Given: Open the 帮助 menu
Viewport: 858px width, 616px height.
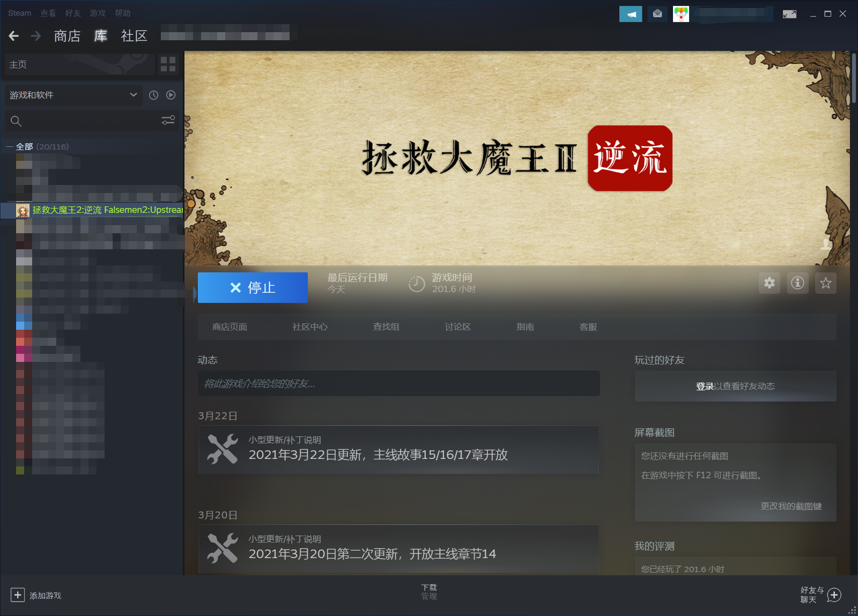Looking at the screenshot, I should 123,13.
